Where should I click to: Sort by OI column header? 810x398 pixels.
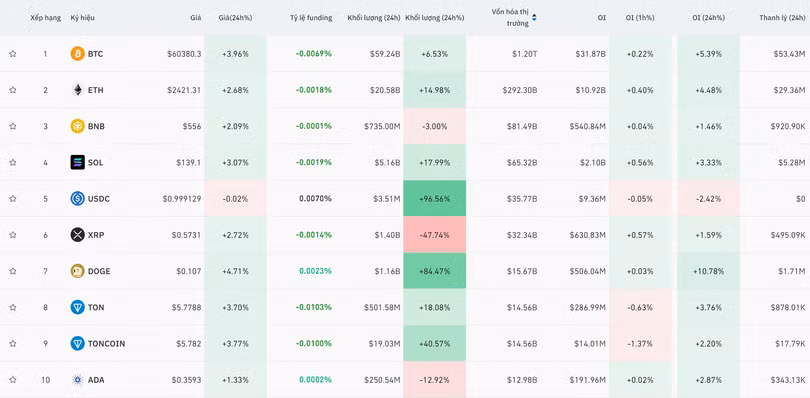point(602,18)
